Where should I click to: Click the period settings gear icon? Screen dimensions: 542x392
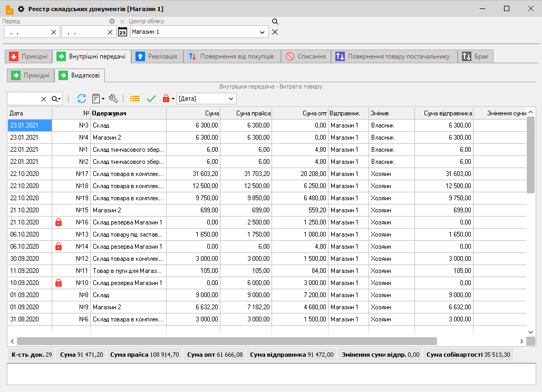point(112,22)
